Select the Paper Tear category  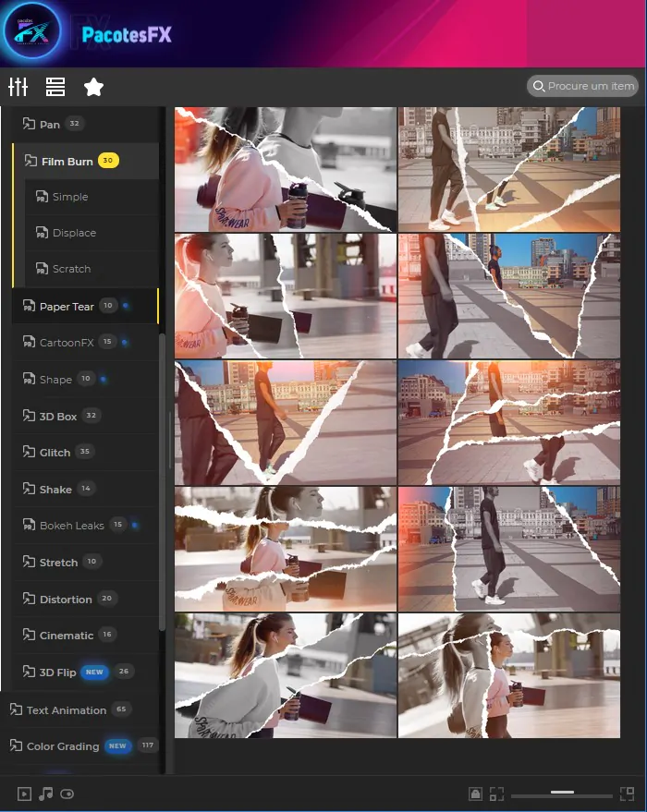click(x=67, y=306)
